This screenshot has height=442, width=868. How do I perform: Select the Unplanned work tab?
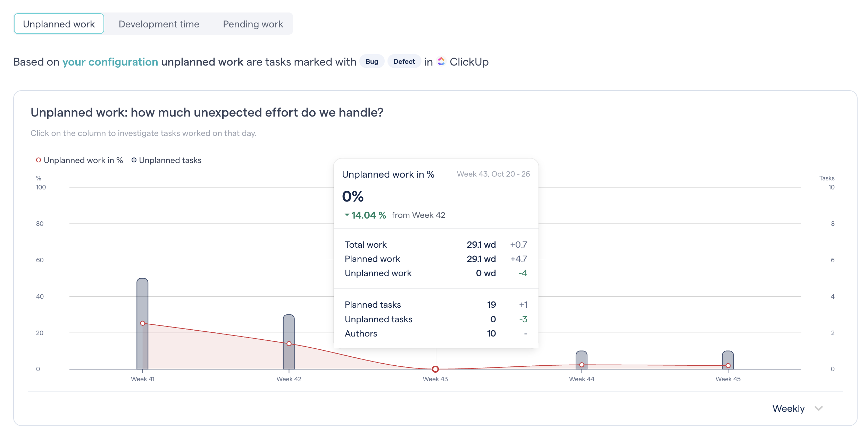pyautogui.click(x=59, y=24)
